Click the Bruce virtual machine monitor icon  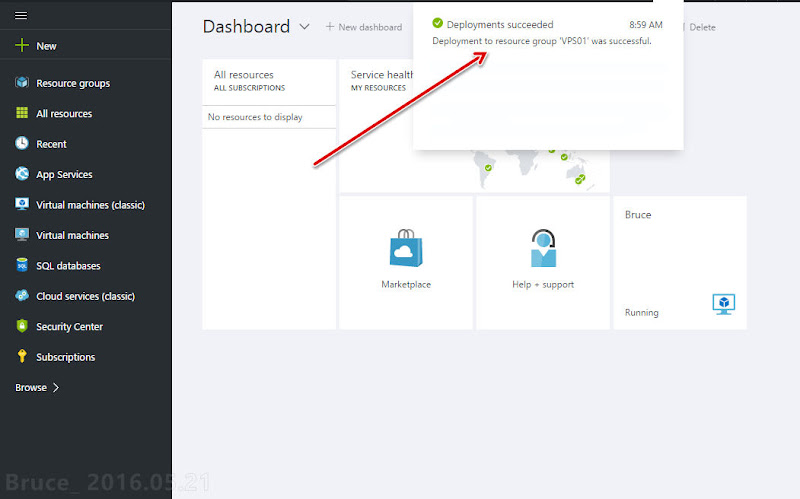click(x=723, y=304)
